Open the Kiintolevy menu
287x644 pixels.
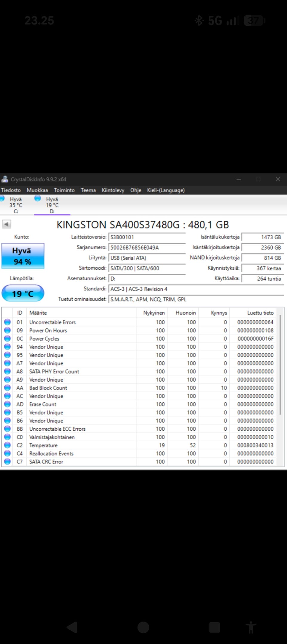113,190
